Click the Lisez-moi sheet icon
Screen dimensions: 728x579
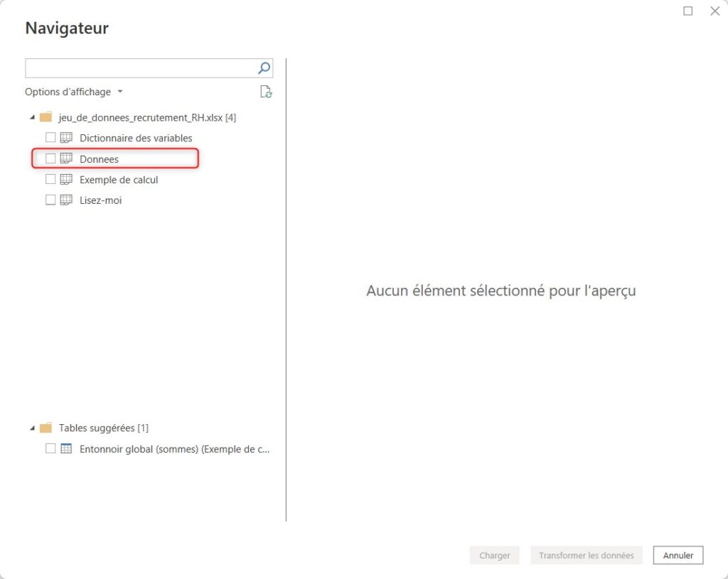coord(66,200)
